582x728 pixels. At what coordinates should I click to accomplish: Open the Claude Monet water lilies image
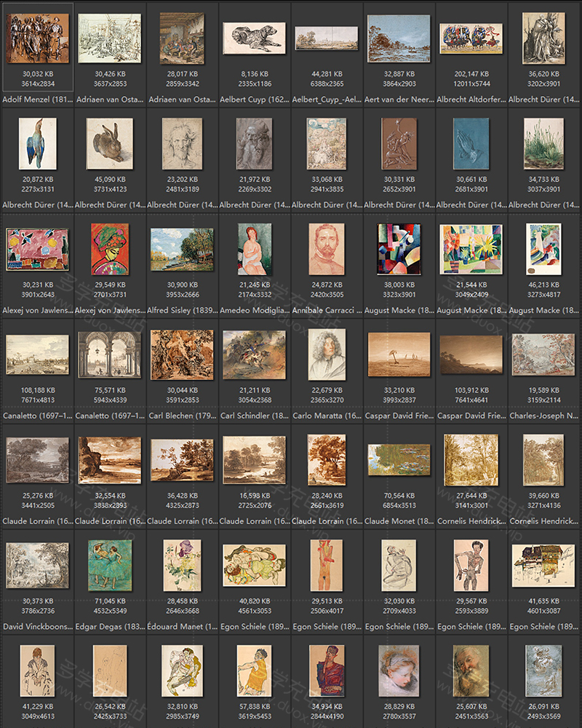(398, 460)
